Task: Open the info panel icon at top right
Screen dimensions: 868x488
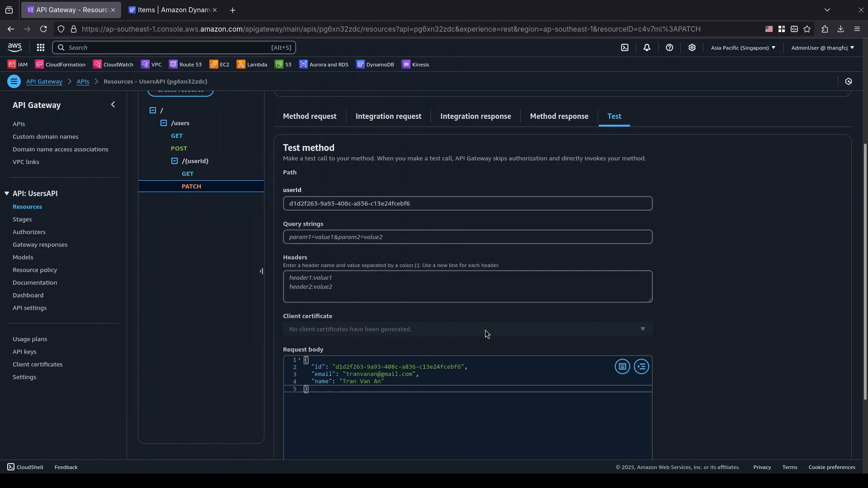Action: pos(849,81)
